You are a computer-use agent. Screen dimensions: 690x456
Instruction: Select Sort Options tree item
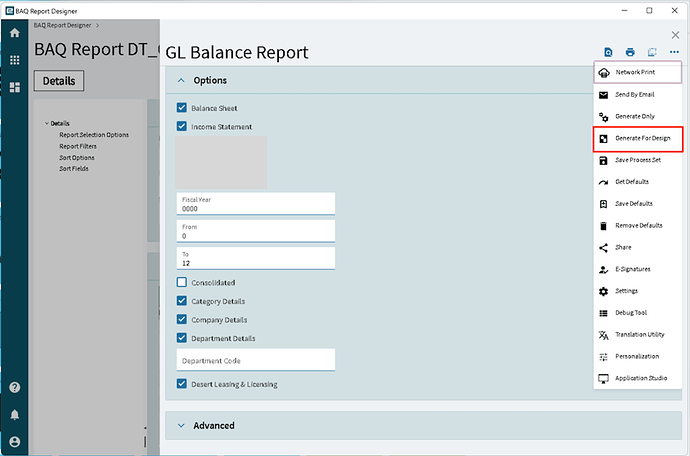tap(77, 158)
